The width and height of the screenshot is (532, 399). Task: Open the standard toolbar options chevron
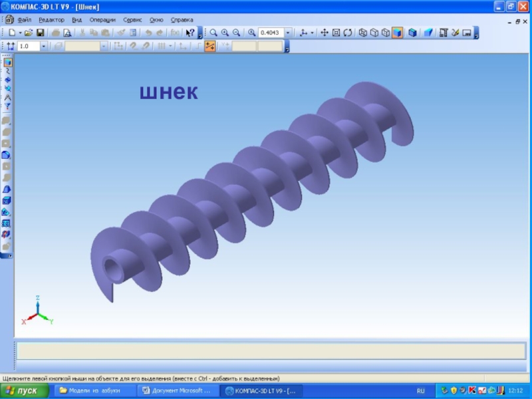point(200,33)
